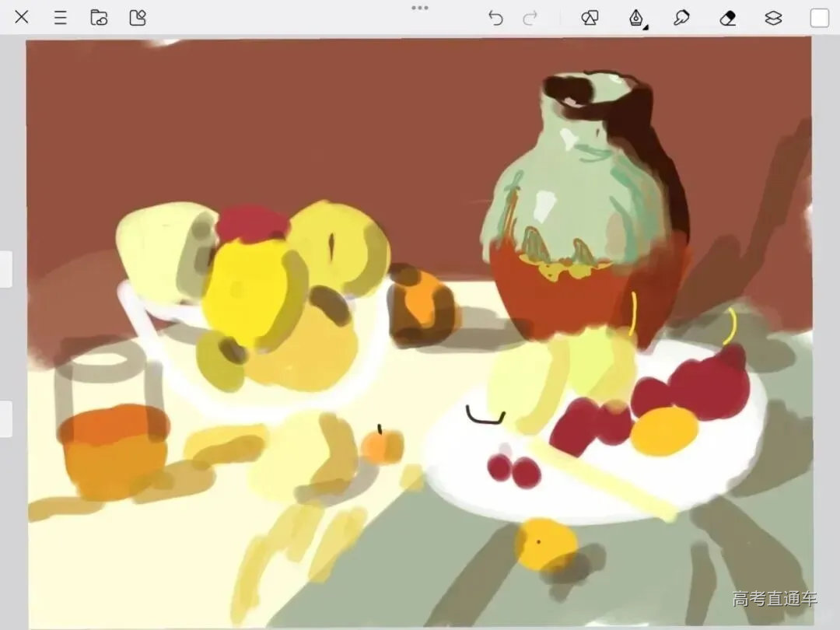Tap the two red cherries on the plate

(514, 470)
